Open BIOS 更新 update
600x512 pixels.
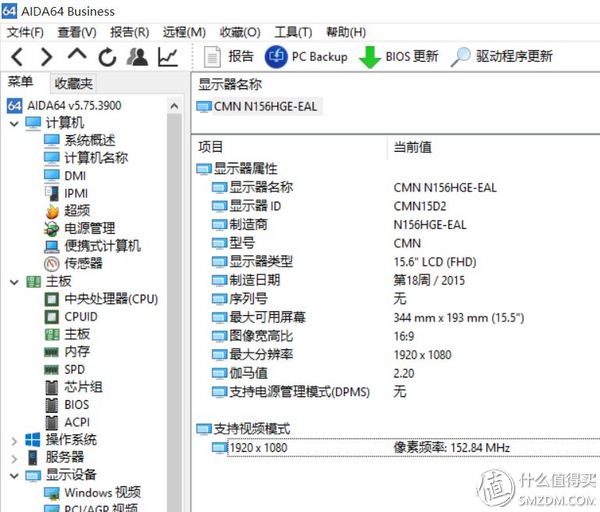tap(398, 57)
